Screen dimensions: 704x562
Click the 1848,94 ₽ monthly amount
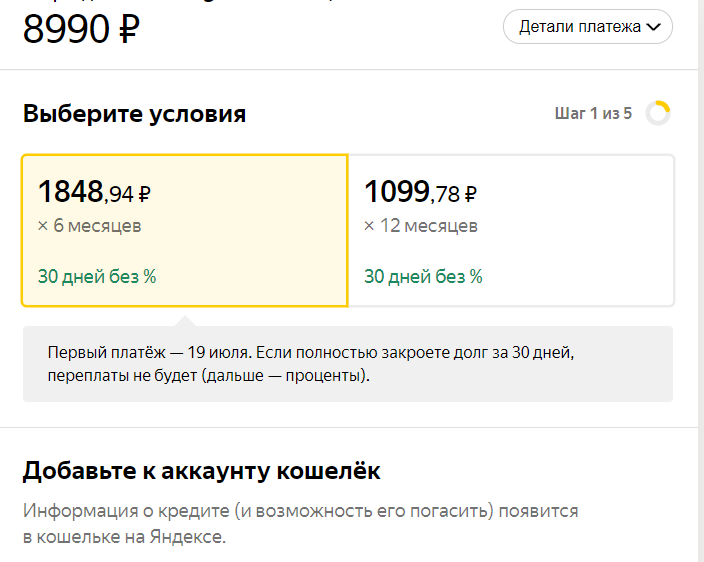pyautogui.click(x=94, y=192)
